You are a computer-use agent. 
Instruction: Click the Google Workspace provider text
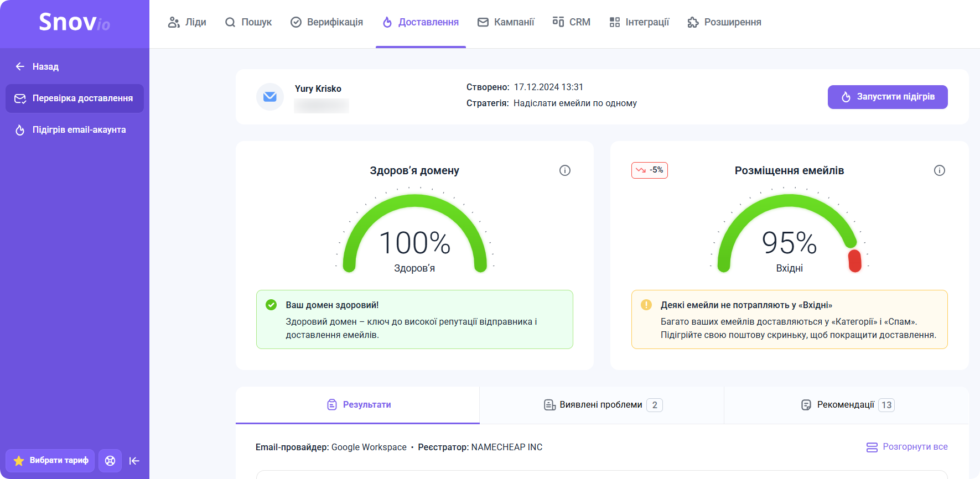(x=369, y=447)
